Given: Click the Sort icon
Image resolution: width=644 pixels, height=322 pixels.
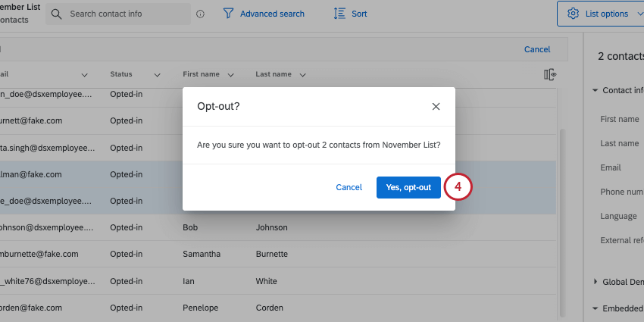Looking at the screenshot, I should [x=339, y=14].
